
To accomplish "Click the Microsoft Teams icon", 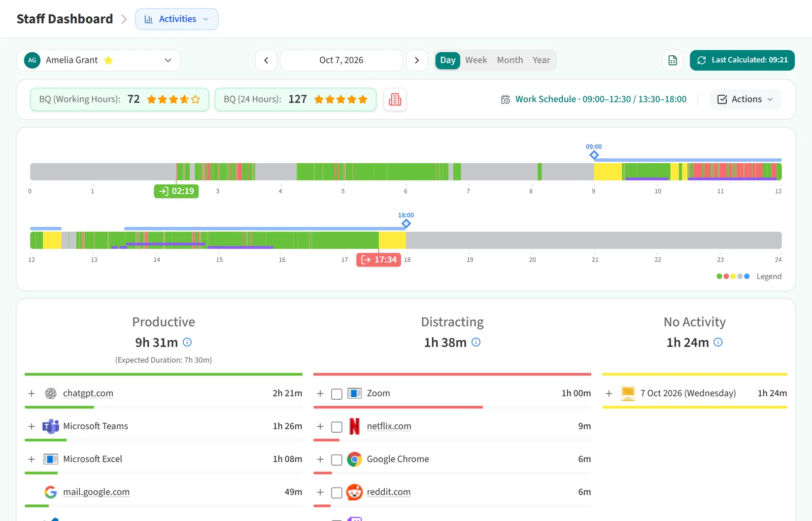I will coord(51,426).
